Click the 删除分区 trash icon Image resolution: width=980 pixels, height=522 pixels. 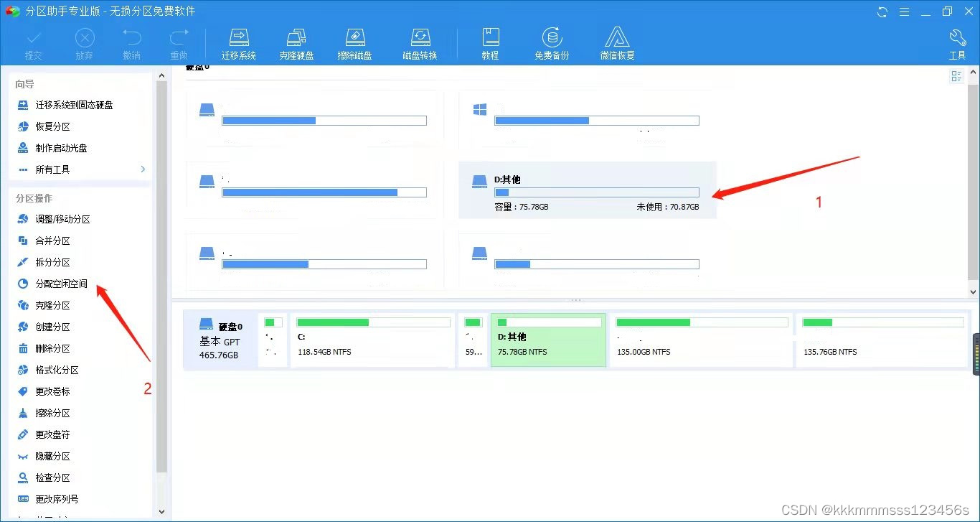23,348
